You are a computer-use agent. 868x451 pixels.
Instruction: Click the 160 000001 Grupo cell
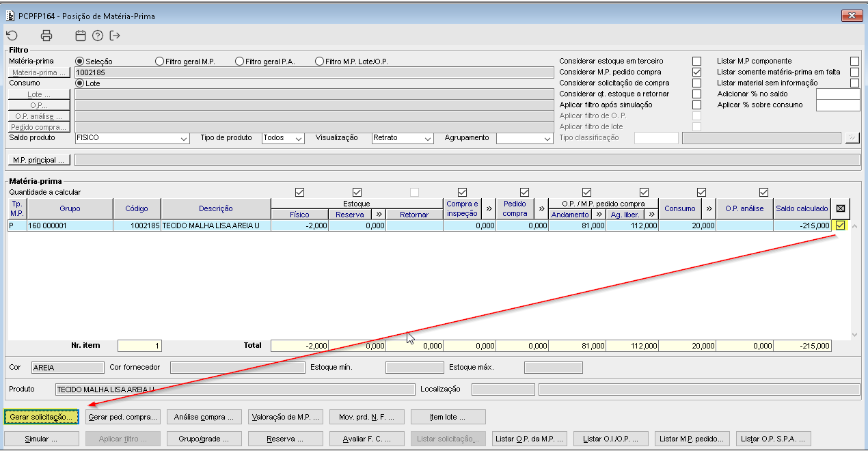70,225
